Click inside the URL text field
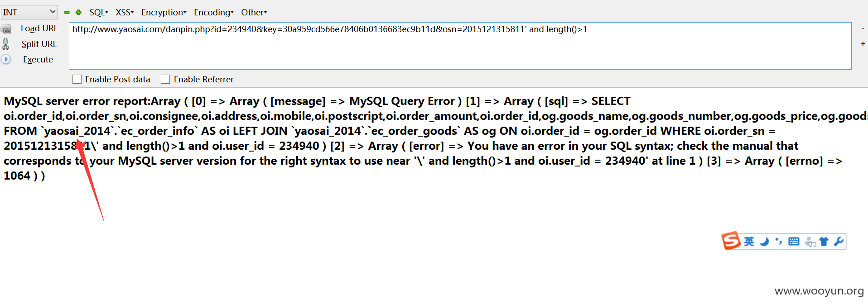This screenshot has height=304, width=868. [460, 46]
